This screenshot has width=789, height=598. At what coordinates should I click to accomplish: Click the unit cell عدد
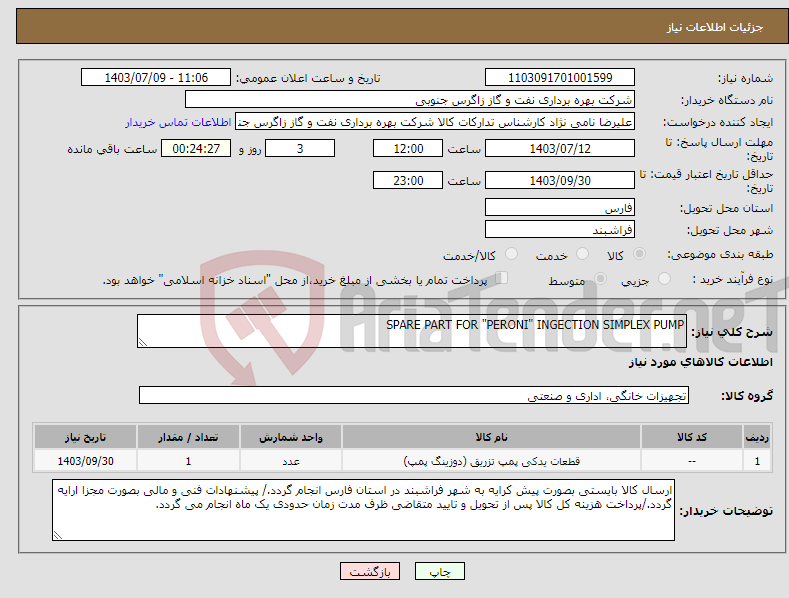(291, 461)
